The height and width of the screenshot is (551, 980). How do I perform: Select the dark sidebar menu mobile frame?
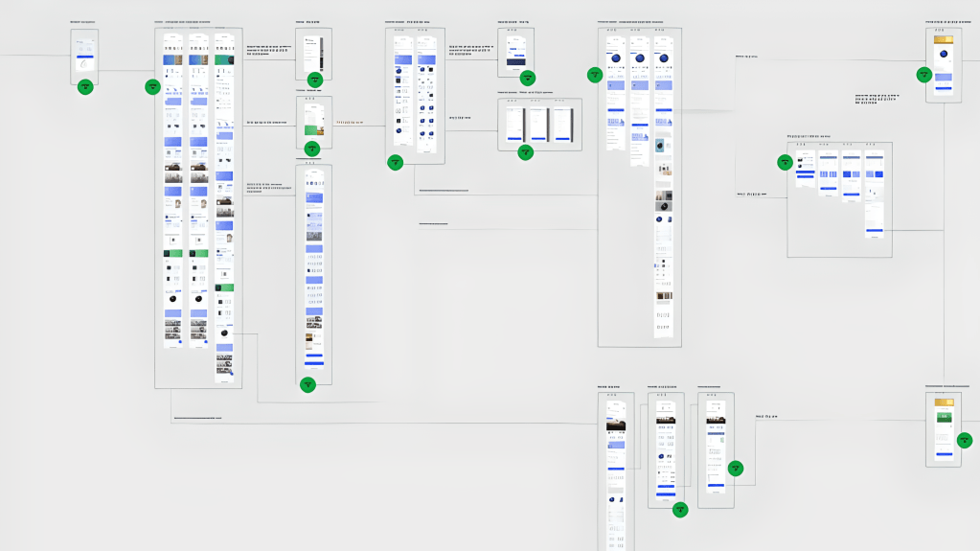click(313, 52)
